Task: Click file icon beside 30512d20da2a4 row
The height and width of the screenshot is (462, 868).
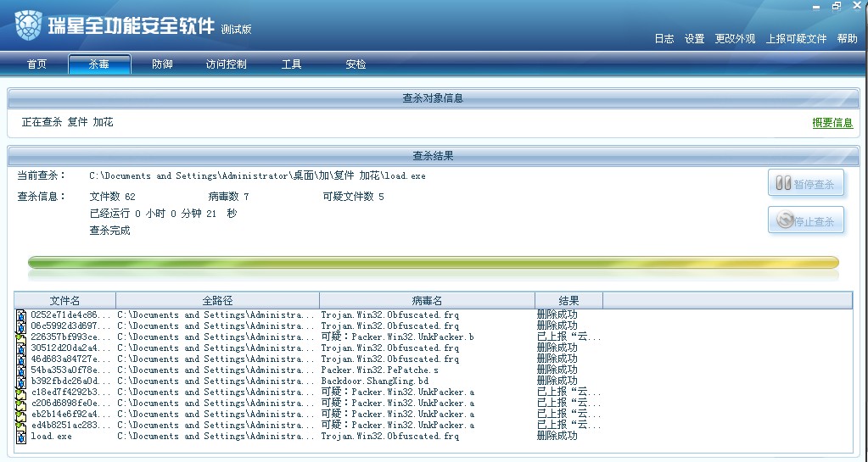Action: (21, 348)
